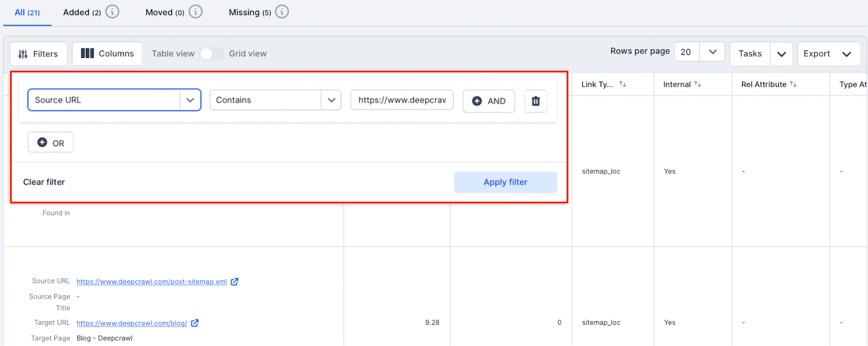
Task: Click info icon next to Missing tab
Action: click(x=282, y=11)
